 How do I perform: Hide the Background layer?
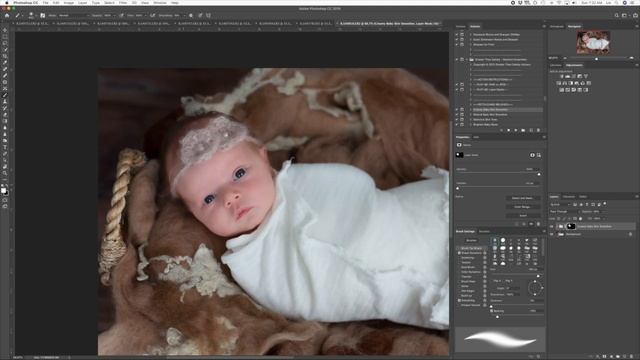551,234
